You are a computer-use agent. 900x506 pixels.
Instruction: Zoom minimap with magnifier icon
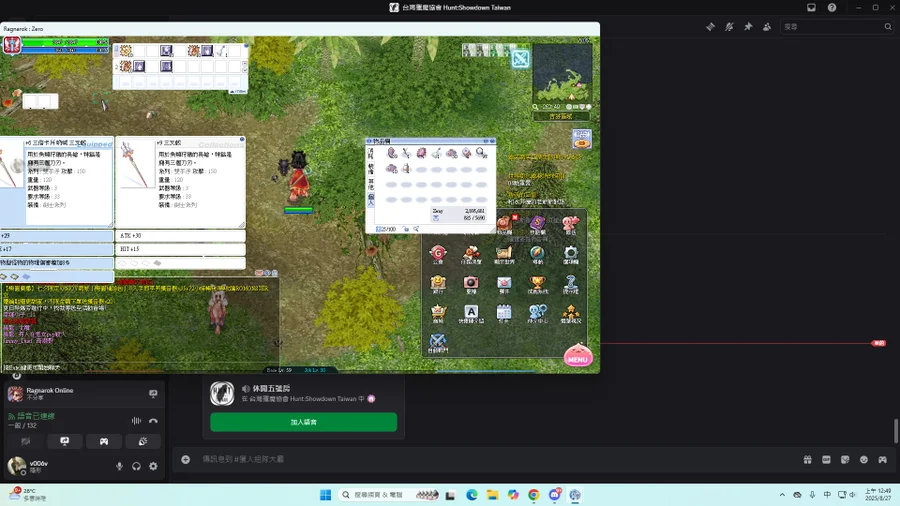536,107
